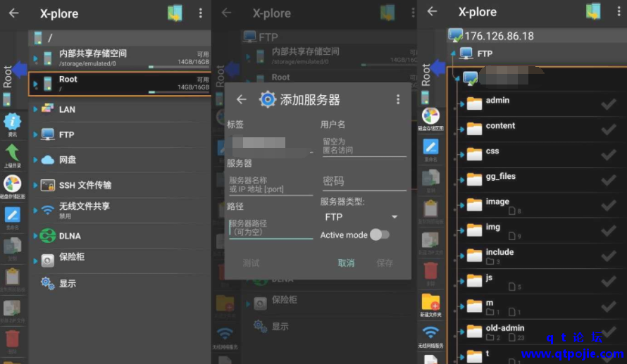Screen dimensions: 627x364
Task: Select the 176.126.86.18 header row
Action: 537,36
